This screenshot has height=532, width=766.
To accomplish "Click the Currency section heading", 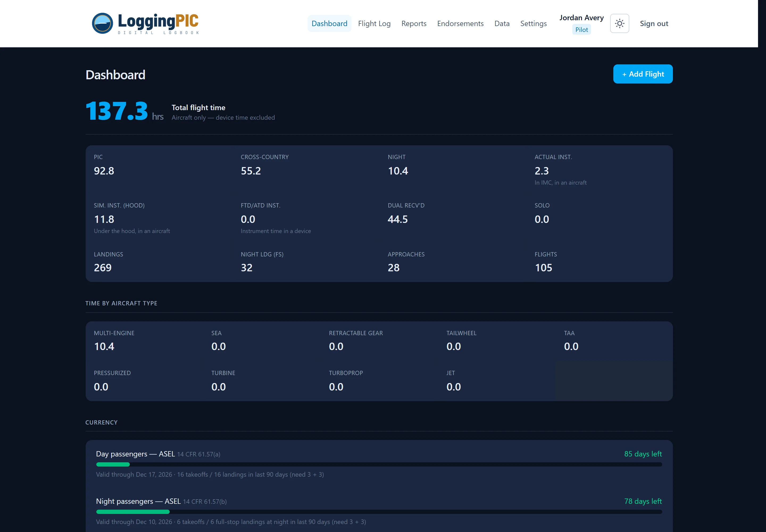I will point(101,423).
